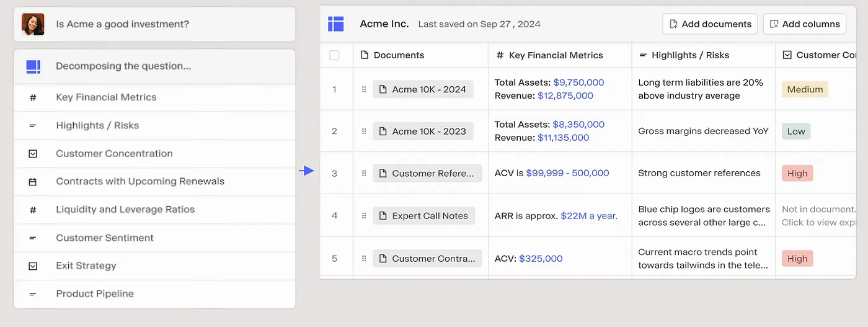This screenshot has height=327, width=868.
Task: Click the 'Is Acme a good investment?' question field
Action: click(x=154, y=24)
